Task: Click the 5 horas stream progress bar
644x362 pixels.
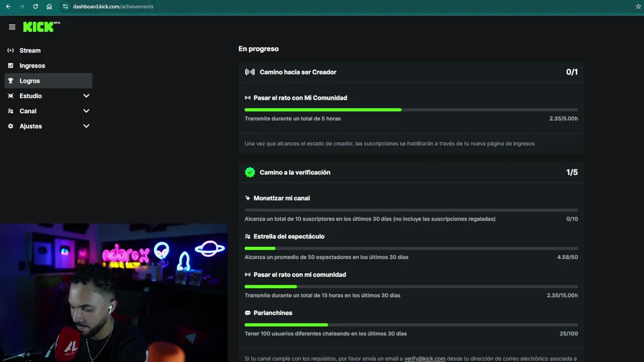Action: point(411,110)
